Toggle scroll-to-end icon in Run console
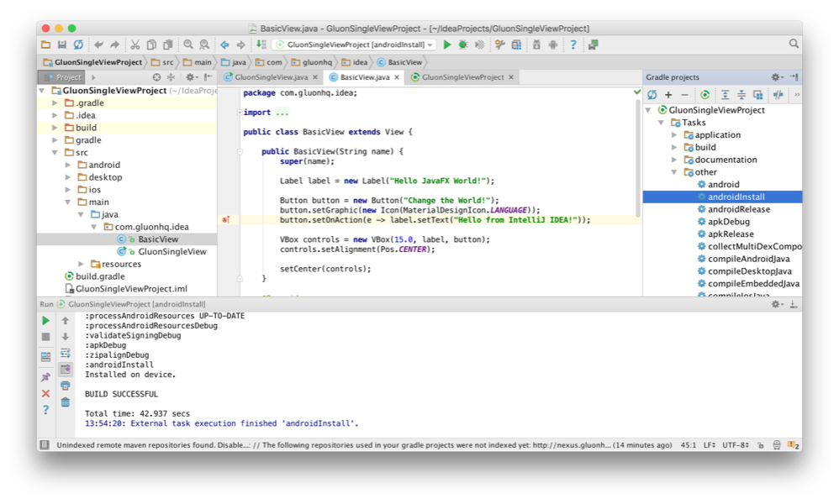Image resolution: width=839 pixels, height=504 pixels. click(66, 370)
